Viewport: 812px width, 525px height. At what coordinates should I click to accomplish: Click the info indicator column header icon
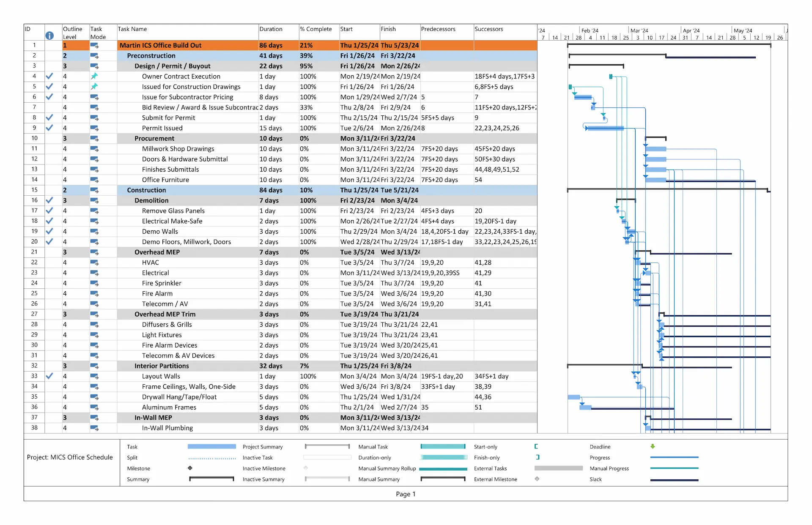49,36
